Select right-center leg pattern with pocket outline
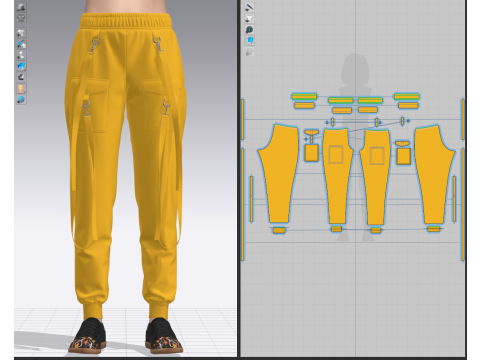480x360 pixels. 376,190
